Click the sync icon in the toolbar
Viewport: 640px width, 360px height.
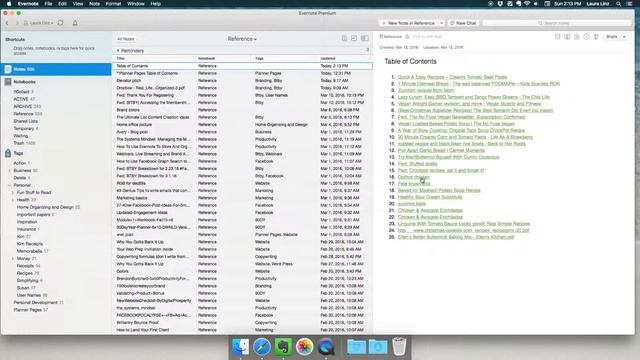(x=60, y=23)
